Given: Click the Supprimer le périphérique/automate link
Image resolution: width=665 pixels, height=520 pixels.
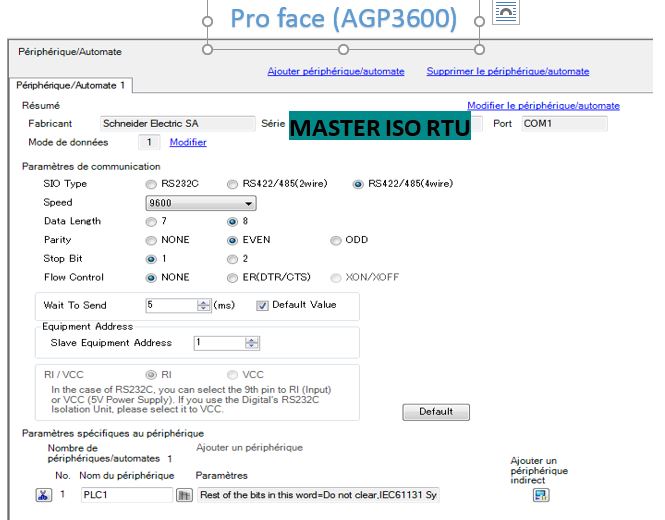Looking at the screenshot, I should (507, 71).
